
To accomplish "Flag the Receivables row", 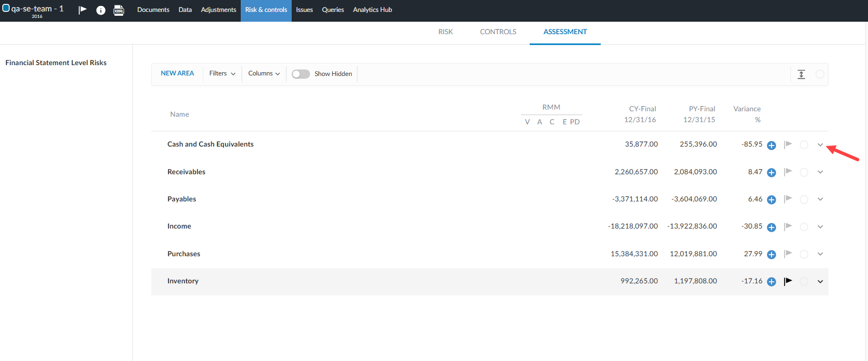I will click(x=788, y=172).
